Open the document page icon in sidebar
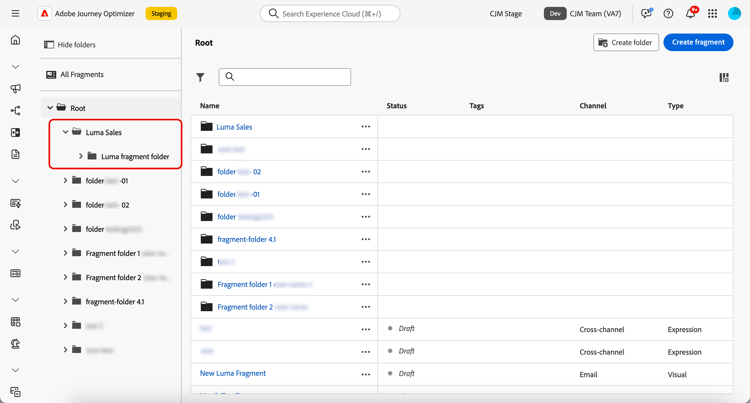Screen dimensions: 750x403 point(15,154)
